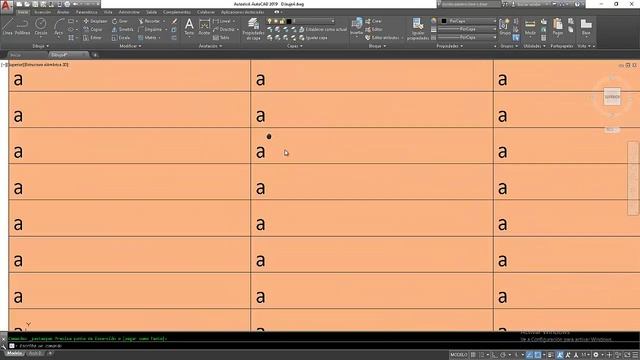Click the Igualar capa button
The width and height of the screenshot is (640, 360).
coord(313,38)
